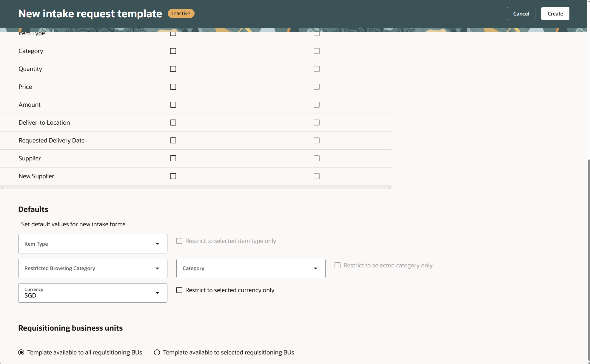Tick the first checkbox for New Supplier

pos(173,176)
